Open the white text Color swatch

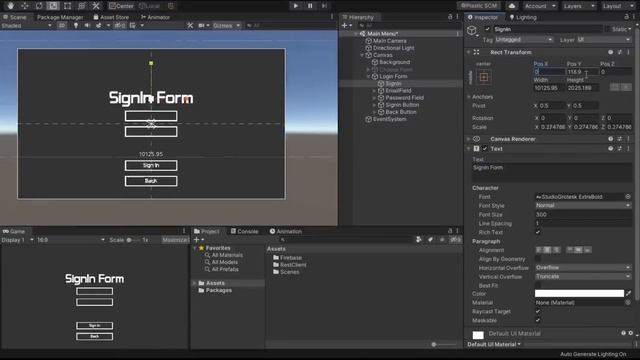[x=579, y=293]
